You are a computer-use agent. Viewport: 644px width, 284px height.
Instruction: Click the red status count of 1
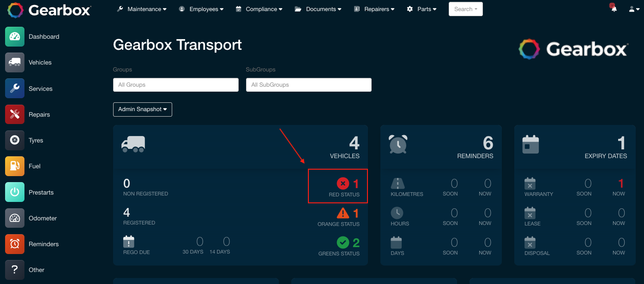(x=356, y=184)
